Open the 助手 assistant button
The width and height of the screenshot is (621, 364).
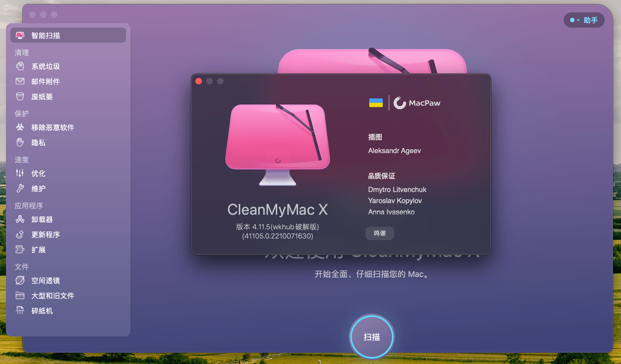pos(584,20)
